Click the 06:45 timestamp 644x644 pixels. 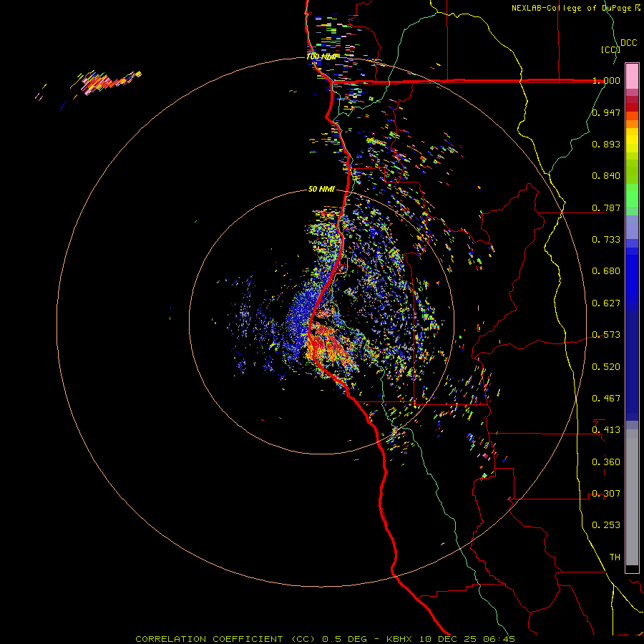tap(499, 639)
